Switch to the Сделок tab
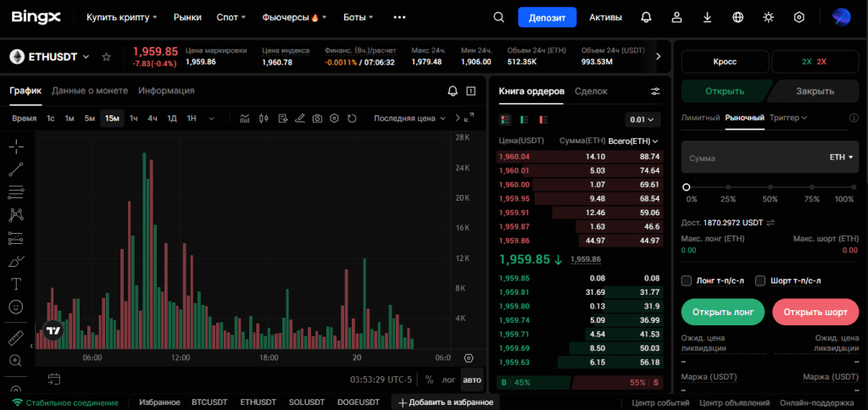This screenshot has width=868, height=410. pyautogui.click(x=591, y=91)
